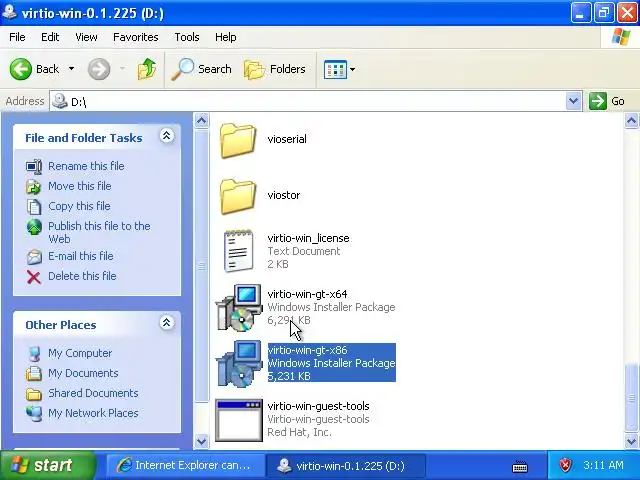
Task: Click the Shared Documents folder icon
Action: [34, 394]
